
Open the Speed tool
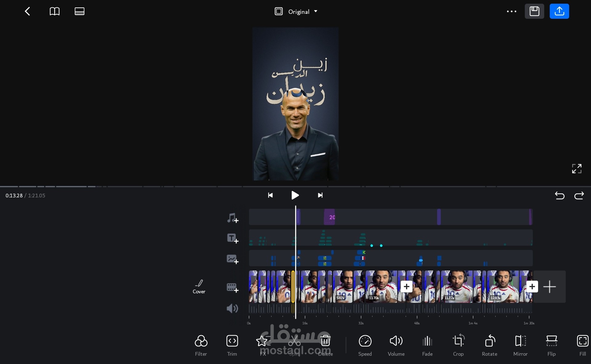365,346
